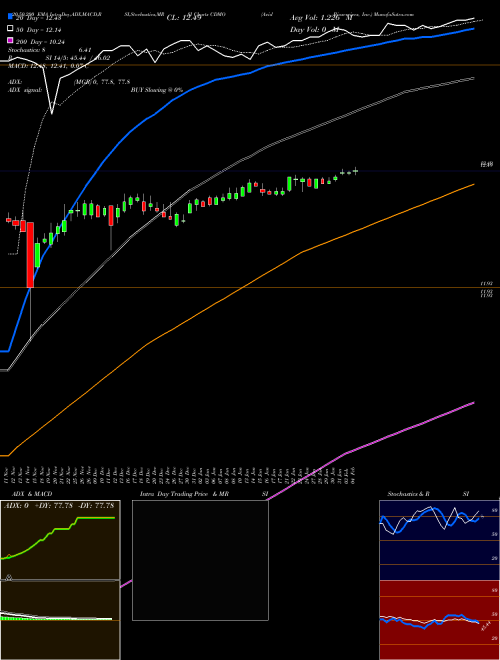Click the 'CL: 12.49' closing price label
Screen dimensions: 500x660
[x=184, y=18]
